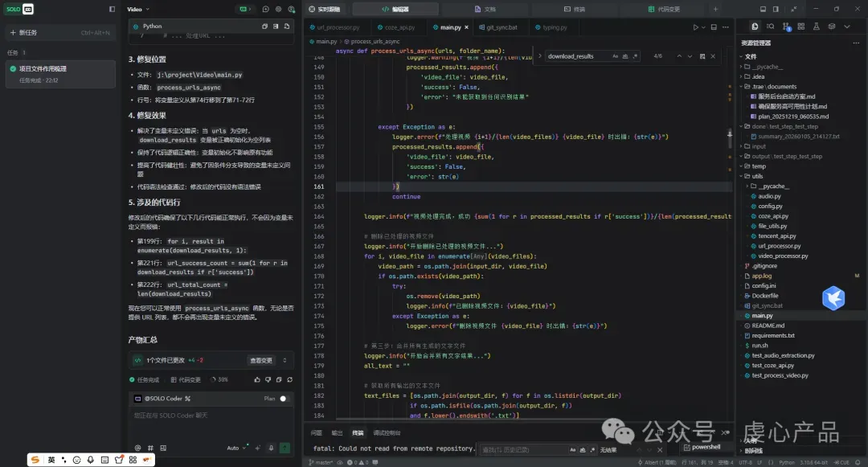The image size is (868, 467).
Task: Click the # context icon in chat input
Action: 150,448
